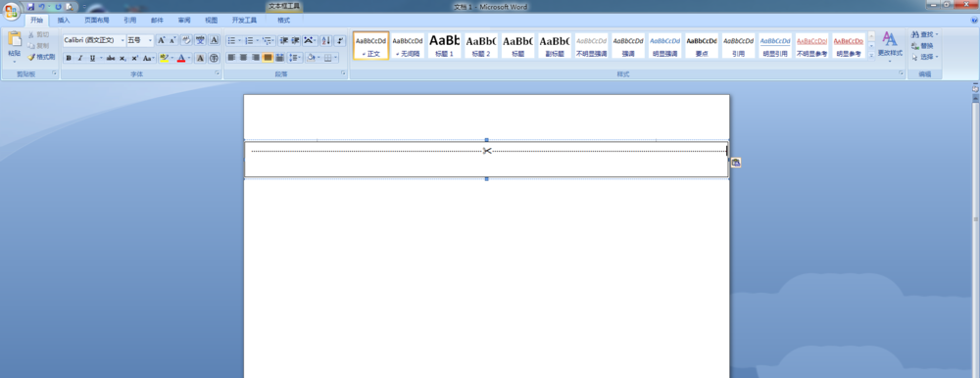The image size is (980, 378).
Task: Open the change case Aa dropdown
Action: tap(148, 58)
